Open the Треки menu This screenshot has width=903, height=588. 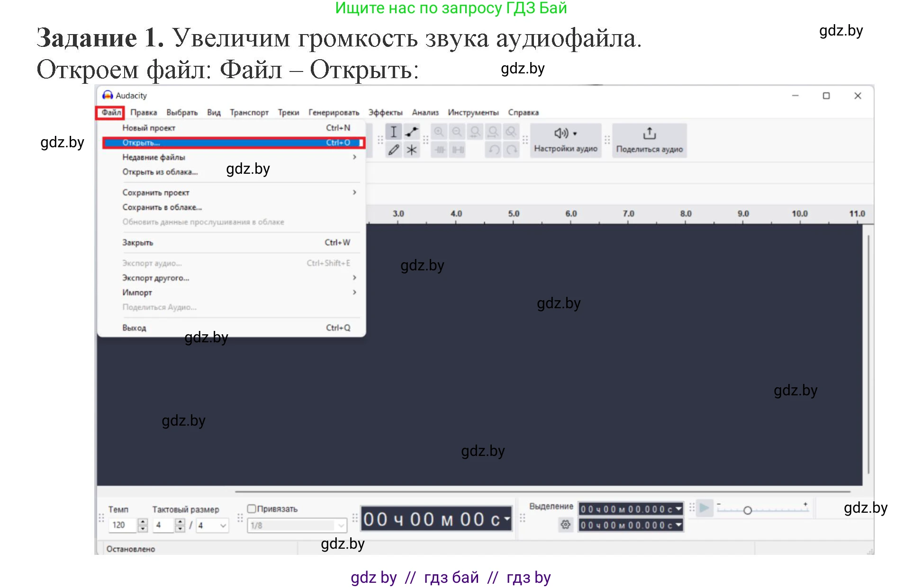pos(288,112)
